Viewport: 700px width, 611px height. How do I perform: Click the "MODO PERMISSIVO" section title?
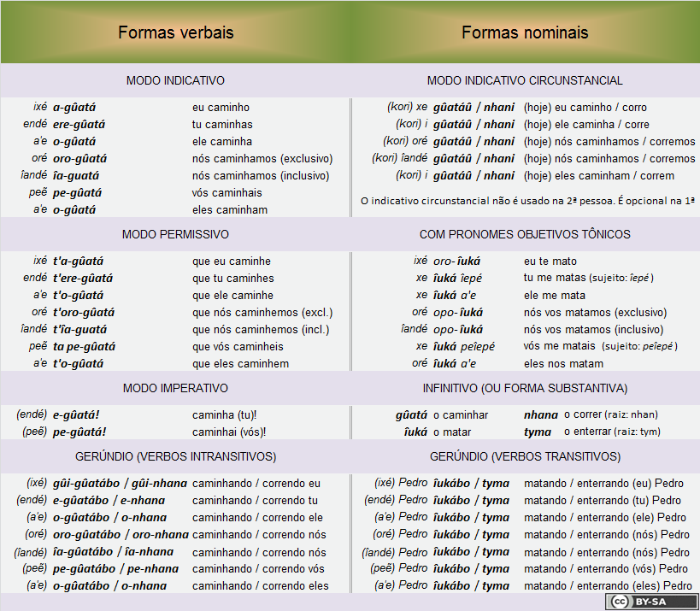pos(175,234)
